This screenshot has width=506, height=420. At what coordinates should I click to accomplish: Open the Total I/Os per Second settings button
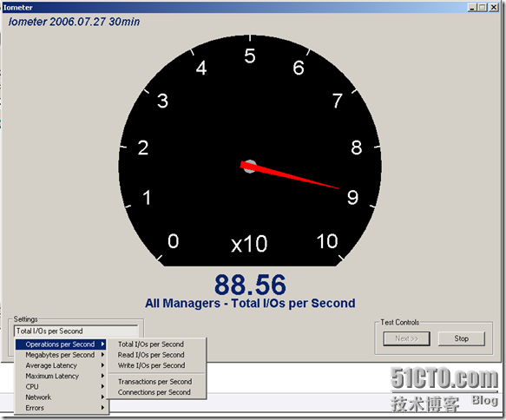click(76, 331)
